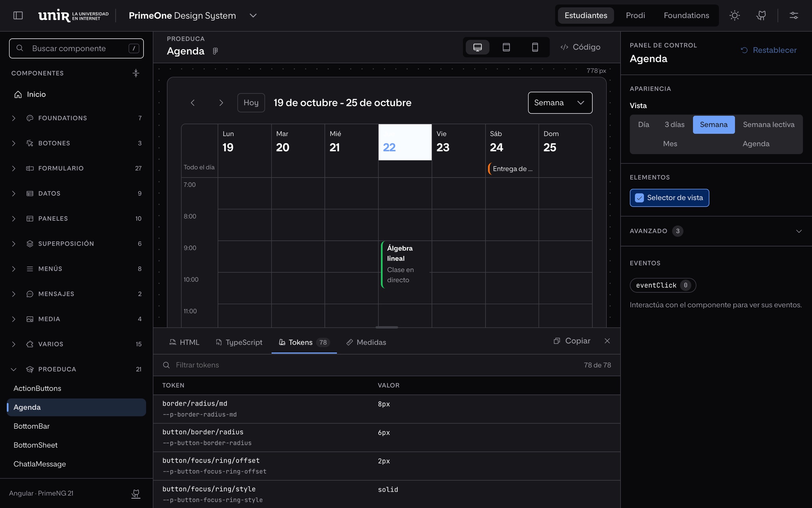
Task: Open the Álgebra lineal calendar event
Action: click(x=406, y=264)
